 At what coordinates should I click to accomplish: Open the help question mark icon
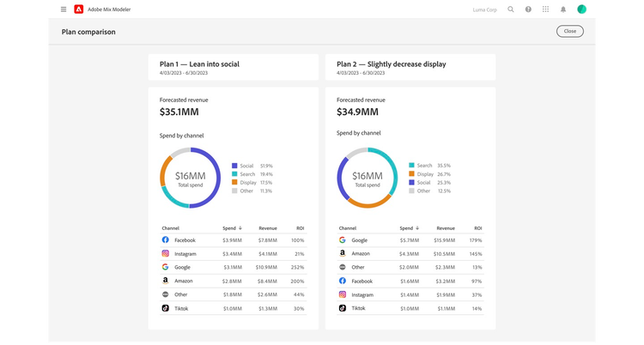click(528, 9)
